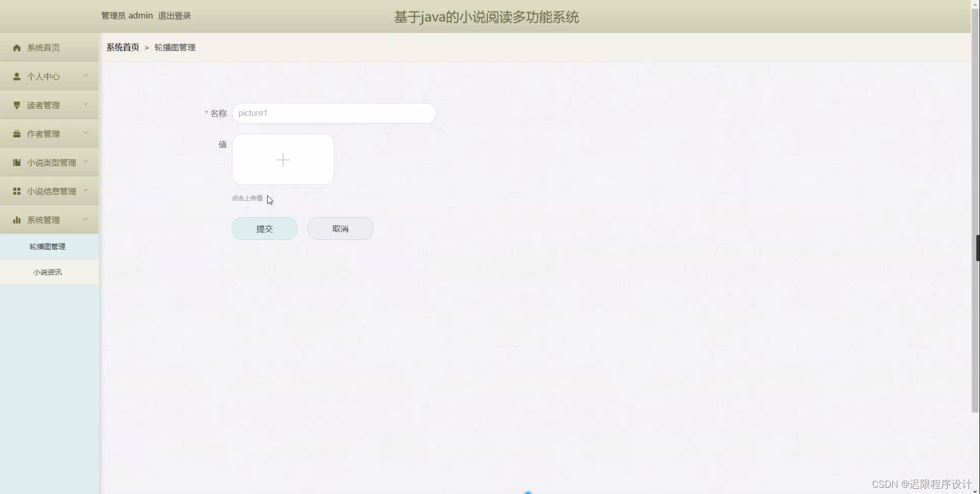Log out via 退出登录 link
The image size is (980, 494).
174,16
